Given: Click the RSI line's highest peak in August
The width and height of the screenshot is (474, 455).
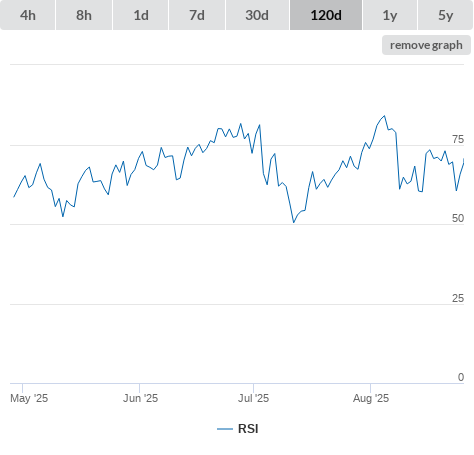Looking at the screenshot, I should tap(385, 116).
